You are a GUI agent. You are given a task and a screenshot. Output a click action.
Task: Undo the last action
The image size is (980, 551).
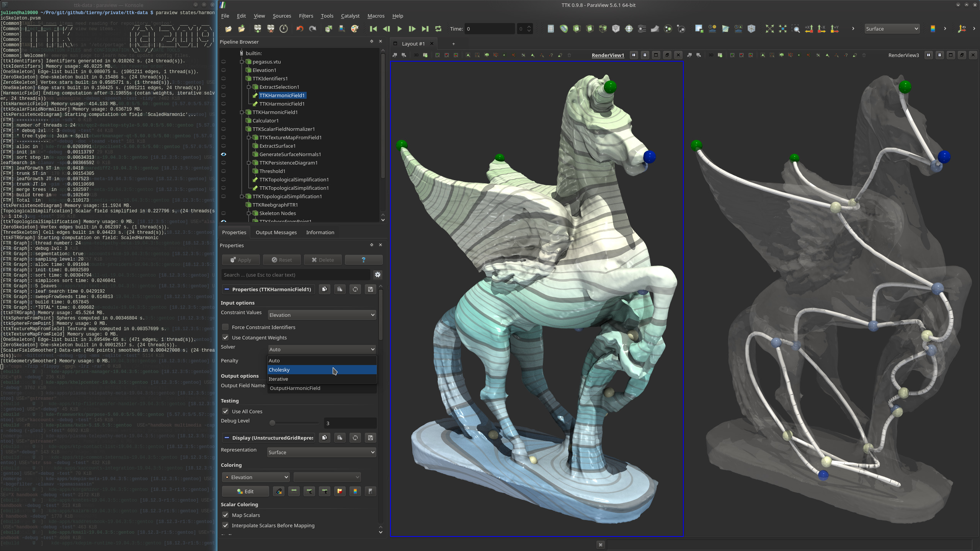(300, 29)
